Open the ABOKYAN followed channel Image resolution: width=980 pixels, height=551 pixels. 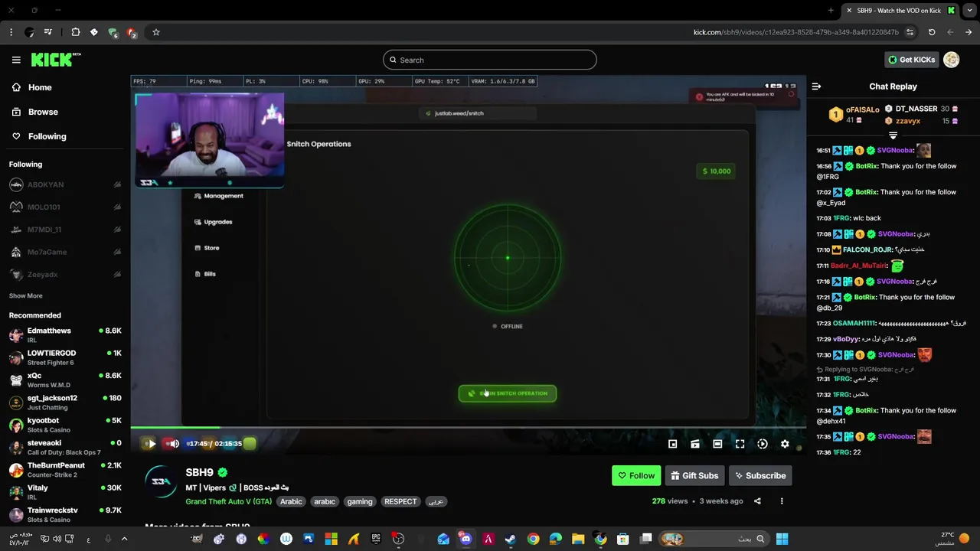pos(65,184)
